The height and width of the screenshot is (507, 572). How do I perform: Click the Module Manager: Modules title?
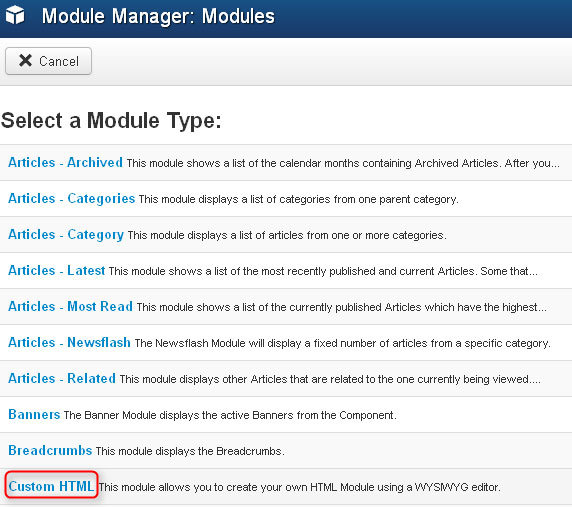point(158,16)
